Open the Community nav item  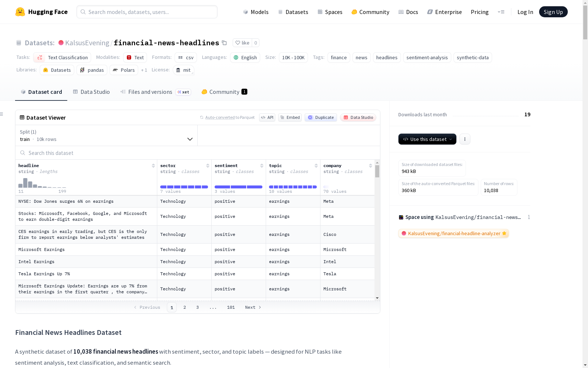point(370,12)
